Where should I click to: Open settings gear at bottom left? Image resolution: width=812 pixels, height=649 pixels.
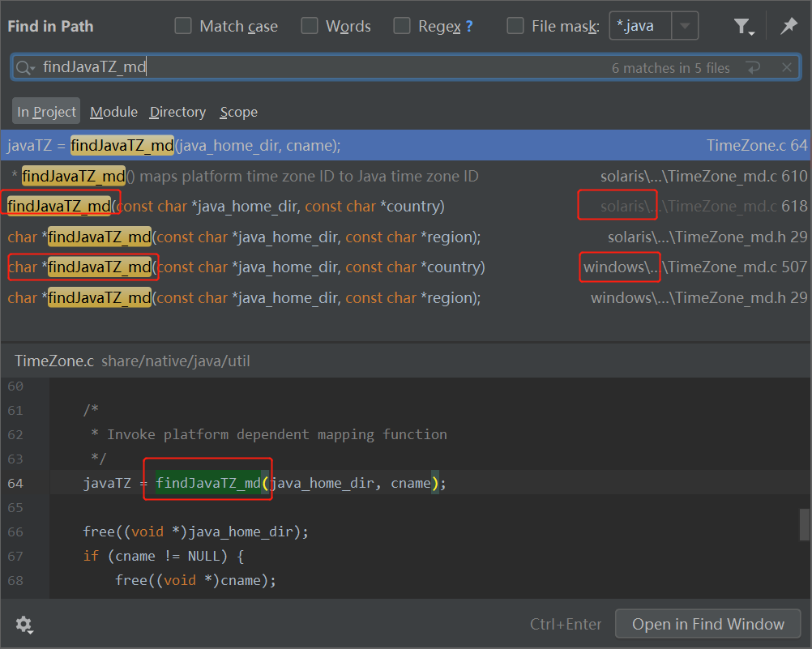pos(24,625)
